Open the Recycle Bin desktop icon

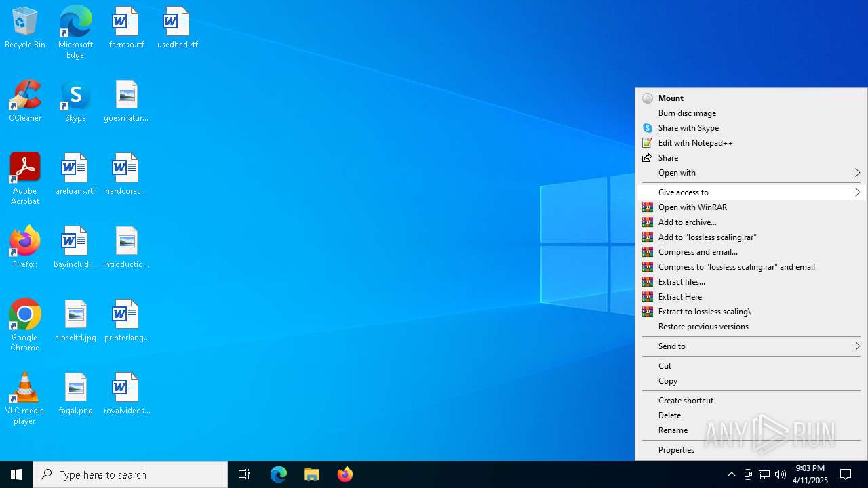pyautogui.click(x=25, y=28)
